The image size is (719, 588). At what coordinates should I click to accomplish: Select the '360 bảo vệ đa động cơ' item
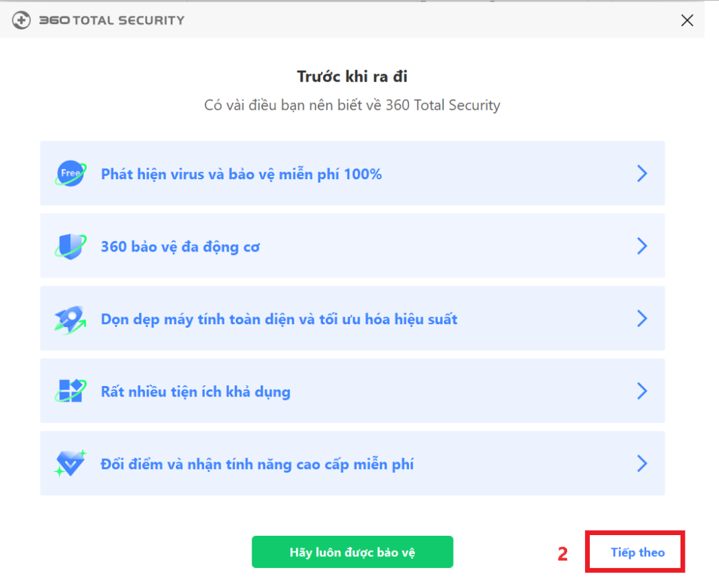[180, 247]
